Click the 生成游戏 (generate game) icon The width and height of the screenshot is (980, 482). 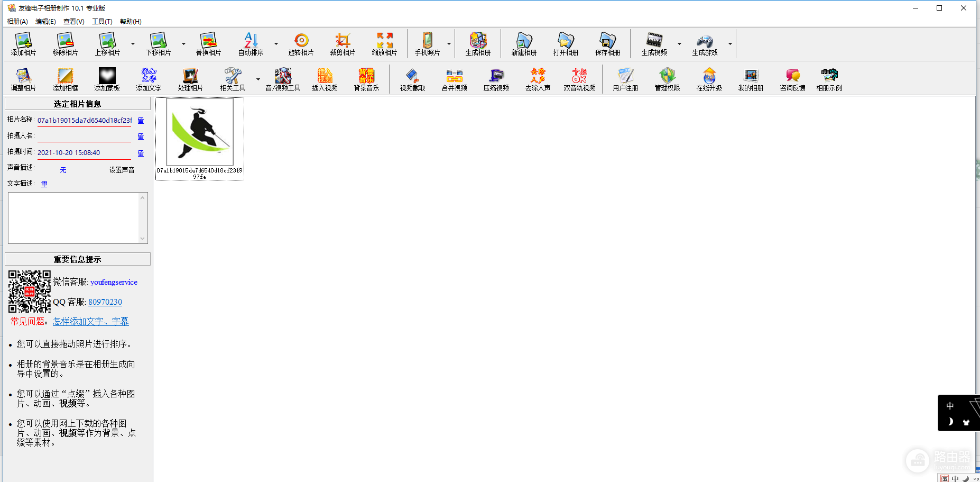[x=705, y=44]
